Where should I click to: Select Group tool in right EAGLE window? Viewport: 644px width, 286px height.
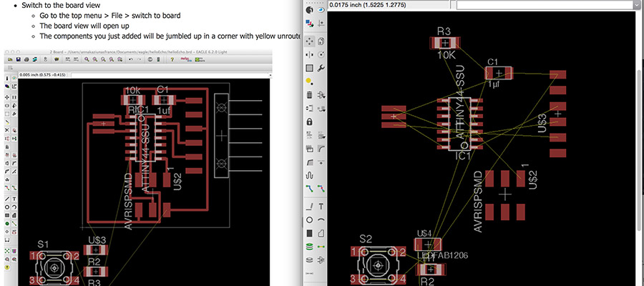coord(310,68)
